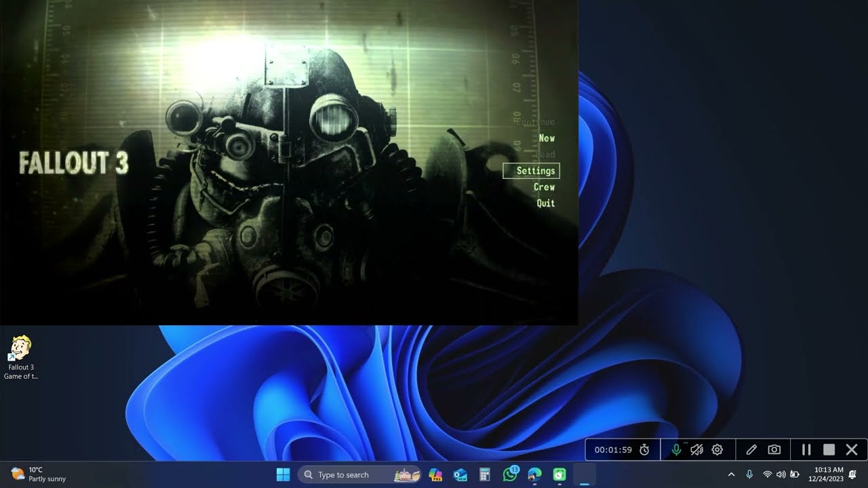This screenshot has width=868, height=488.
Task: Select the recorder pencil annotation tool
Action: click(x=751, y=449)
